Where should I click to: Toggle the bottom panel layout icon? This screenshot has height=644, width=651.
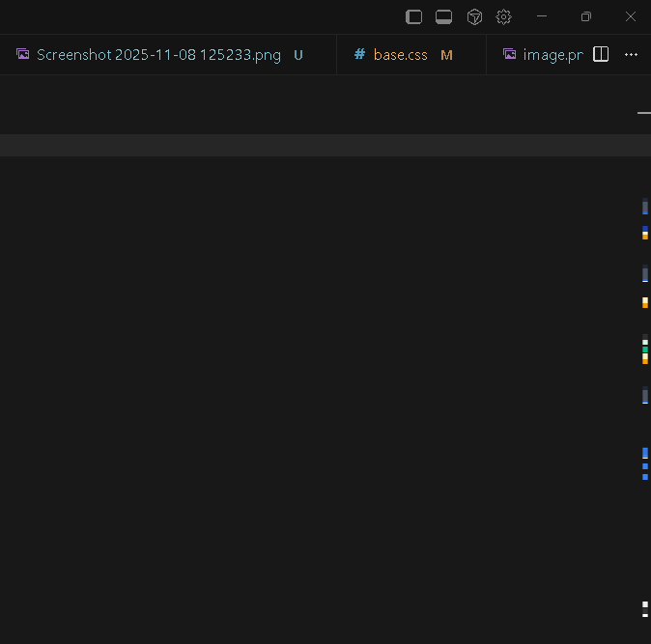click(443, 16)
